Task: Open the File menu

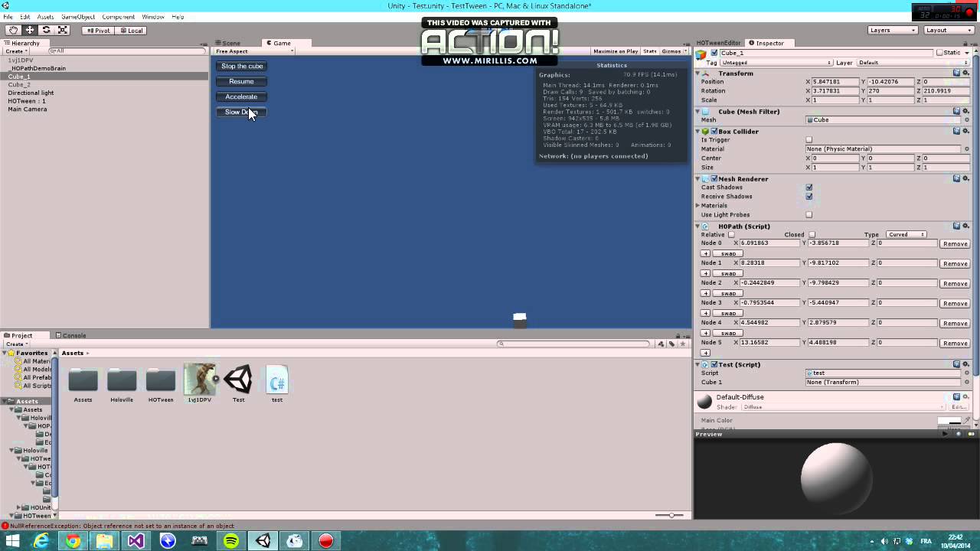Action: point(8,17)
